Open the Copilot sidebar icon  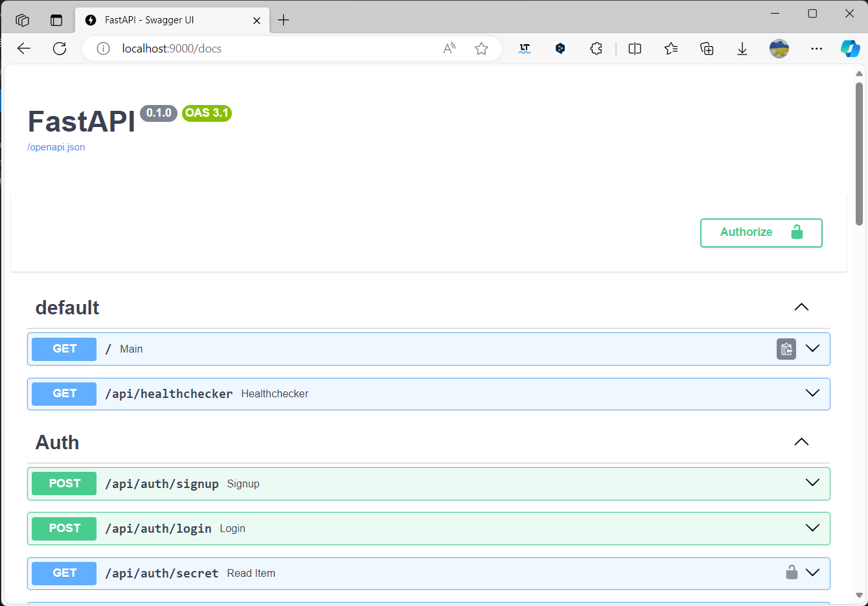coord(850,49)
